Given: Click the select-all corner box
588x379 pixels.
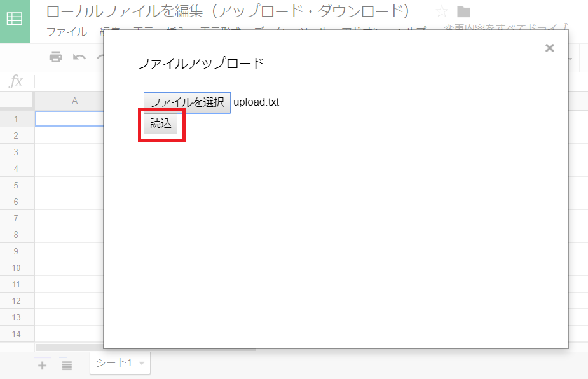Looking at the screenshot, I should [16, 100].
